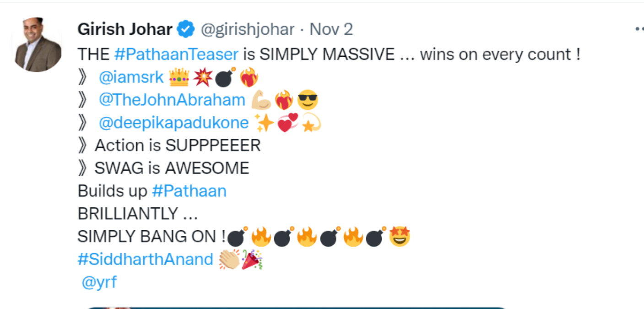
Task: Open the @TheJohnAbraham profile mention
Action: pyautogui.click(x=172, y=100)
